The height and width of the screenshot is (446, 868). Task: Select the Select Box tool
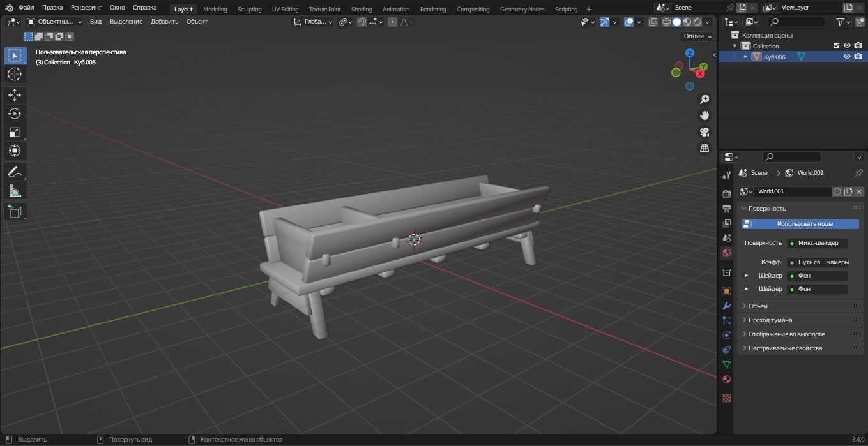click(x=15, y=56)
